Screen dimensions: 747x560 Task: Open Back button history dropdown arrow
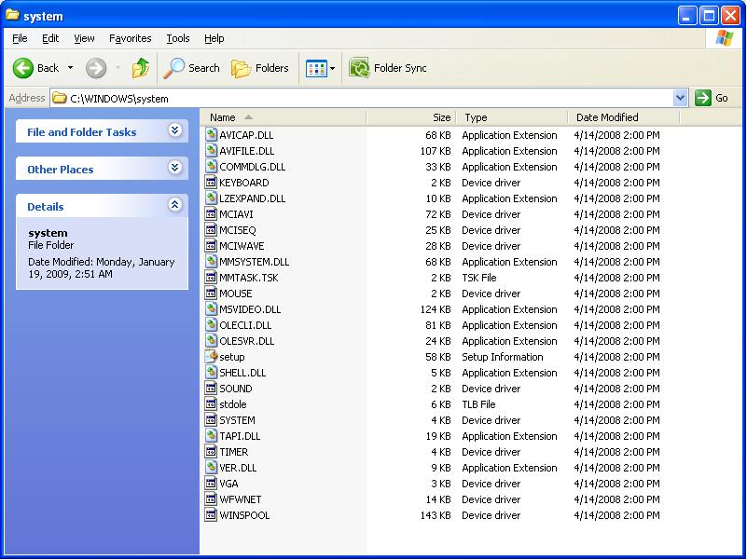point(70,68)
